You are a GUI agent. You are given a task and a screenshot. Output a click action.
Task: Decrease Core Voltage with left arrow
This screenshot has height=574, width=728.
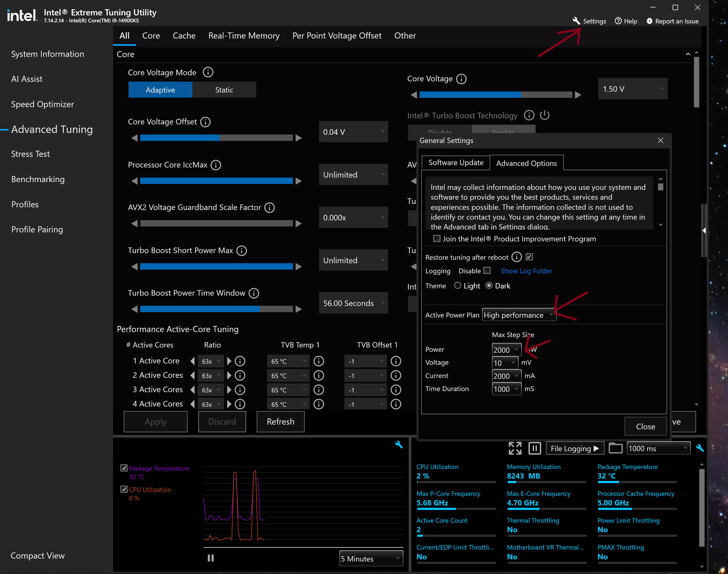pyautogui.click(x=414, y=95)
